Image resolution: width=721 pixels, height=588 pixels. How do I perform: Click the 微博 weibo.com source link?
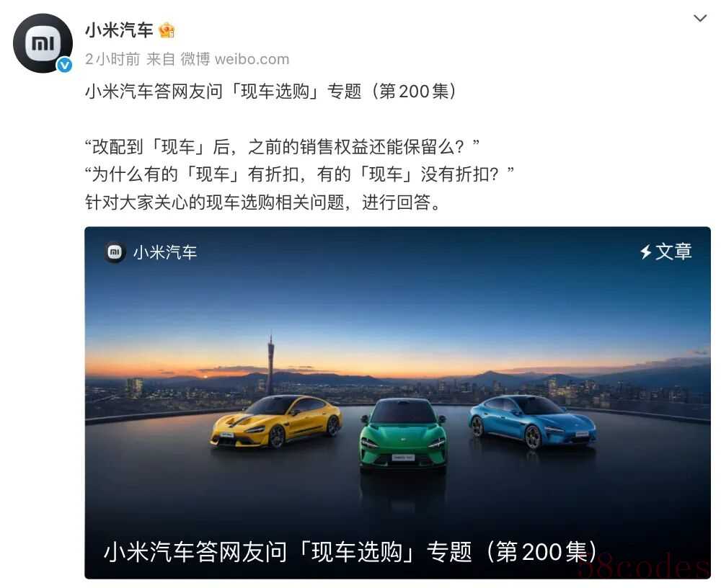pyautogui.click(x=234, y=59)
